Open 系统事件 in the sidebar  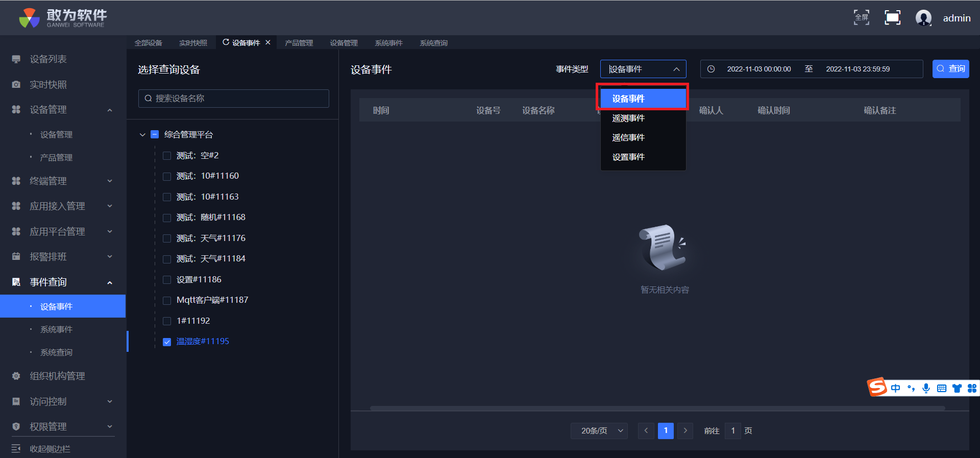[x=56, y=329]
